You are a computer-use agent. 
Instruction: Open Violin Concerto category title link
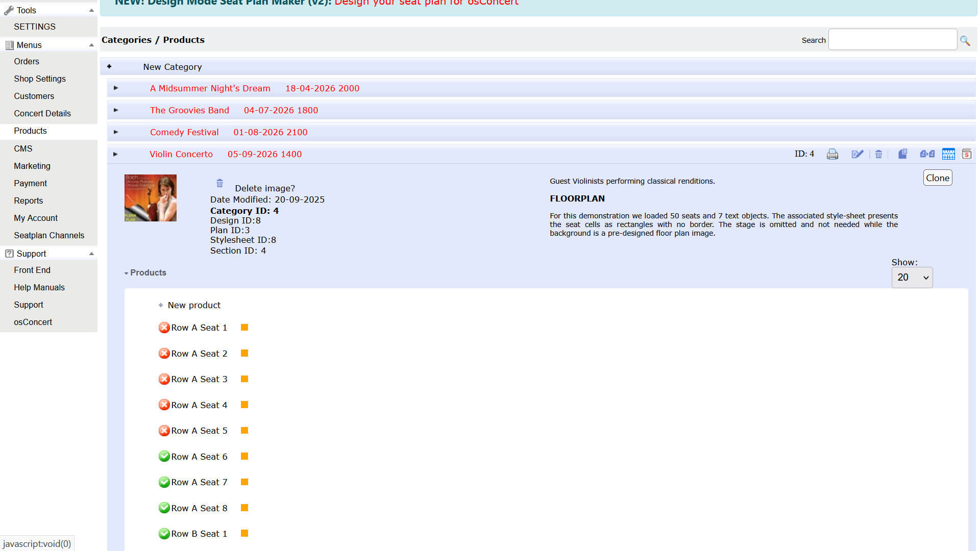181,154
